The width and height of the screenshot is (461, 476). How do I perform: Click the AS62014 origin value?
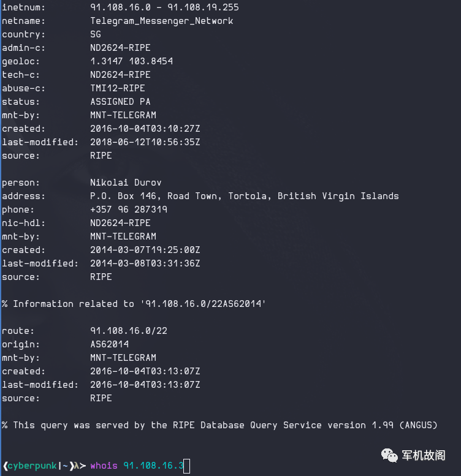pyautogui.click(x=109, y=344)
